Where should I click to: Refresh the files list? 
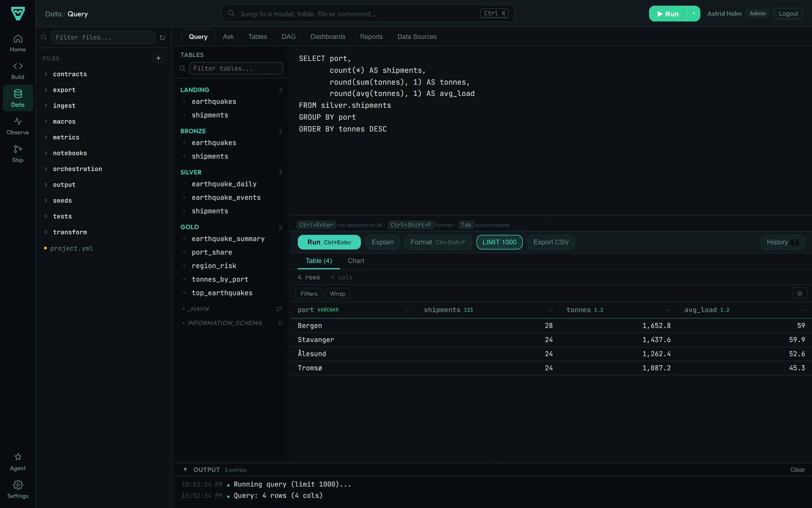[x=162, y=38]
